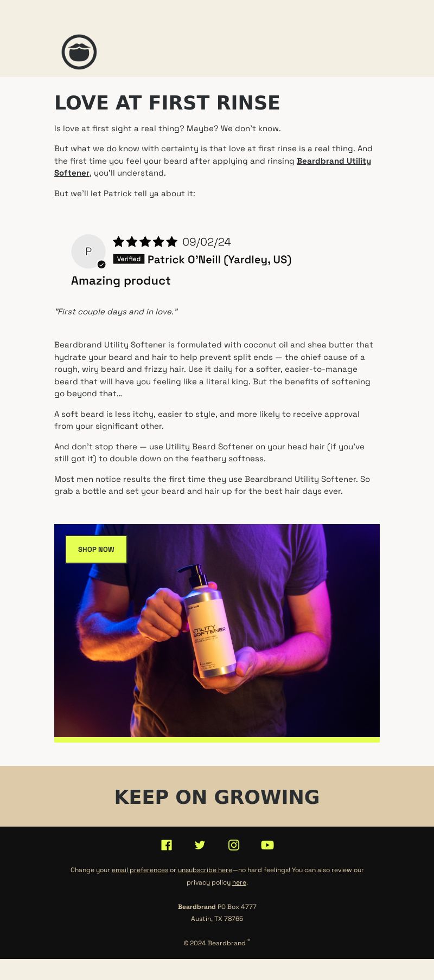Select reviewer name Patrick O'Neill

pos(220,260)
